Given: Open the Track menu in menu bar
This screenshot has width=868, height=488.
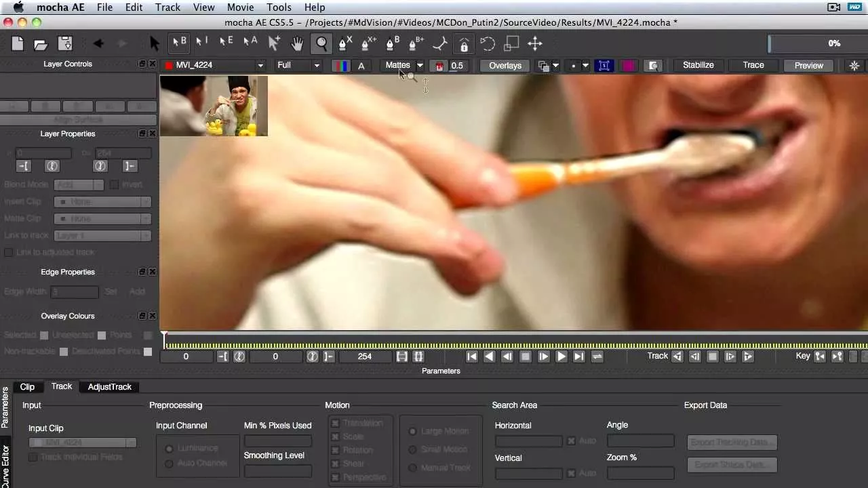Looking at the screenshot, I should [x=167, y=7].
